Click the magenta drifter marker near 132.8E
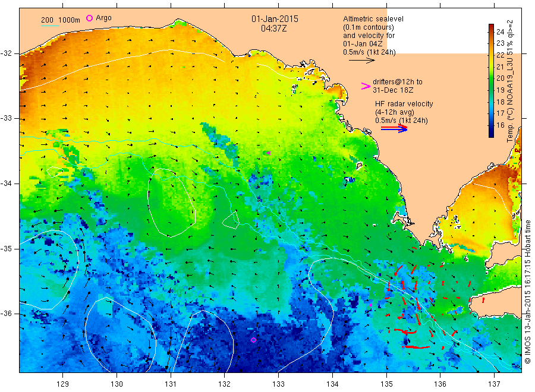 [269, 153]
